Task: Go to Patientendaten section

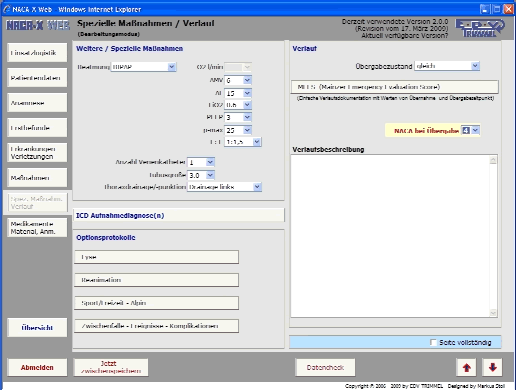Action: coord(37,78)
